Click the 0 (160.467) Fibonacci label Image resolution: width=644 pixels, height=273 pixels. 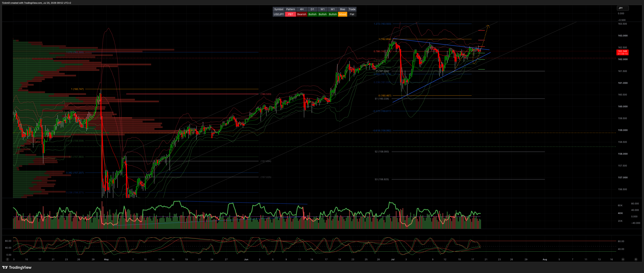pyautogui.click(x=385, y=95)
